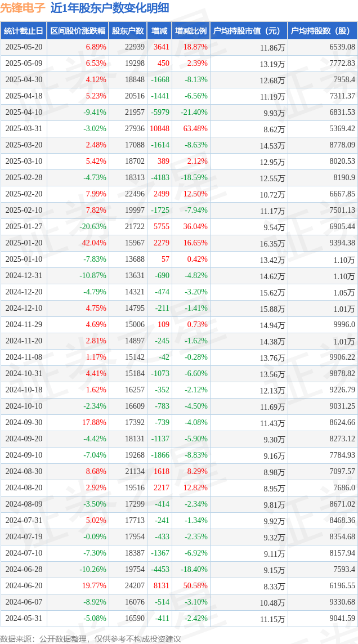Select the 增减 column header
Image resolution: width=358 pixels, height=644 pixels.
159,31
